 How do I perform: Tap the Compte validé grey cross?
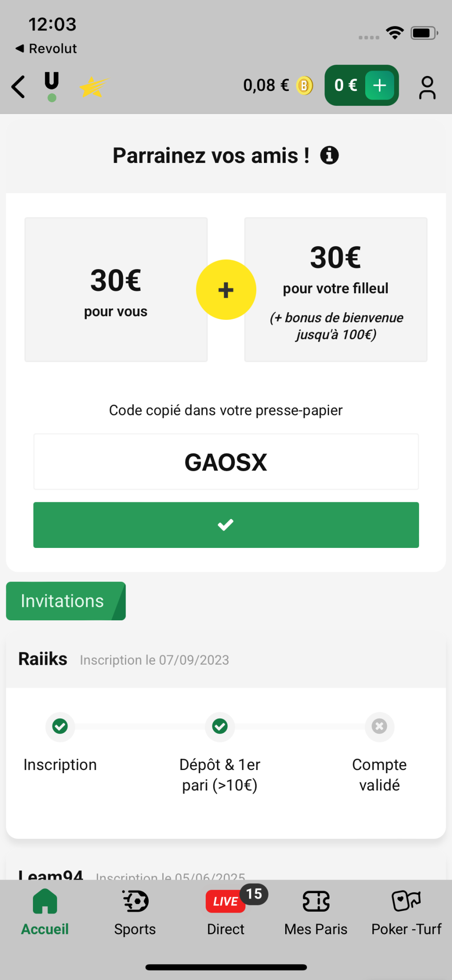[x=379, y=726]
